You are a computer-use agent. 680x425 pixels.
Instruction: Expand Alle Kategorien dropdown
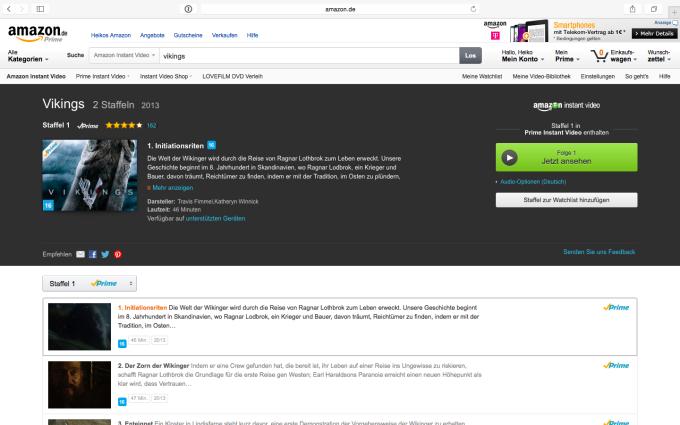pos(28,56)
